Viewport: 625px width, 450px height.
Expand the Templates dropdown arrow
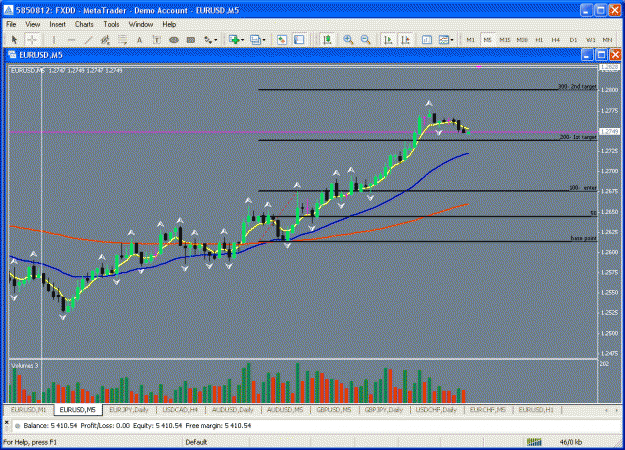(x=452, y=40)
